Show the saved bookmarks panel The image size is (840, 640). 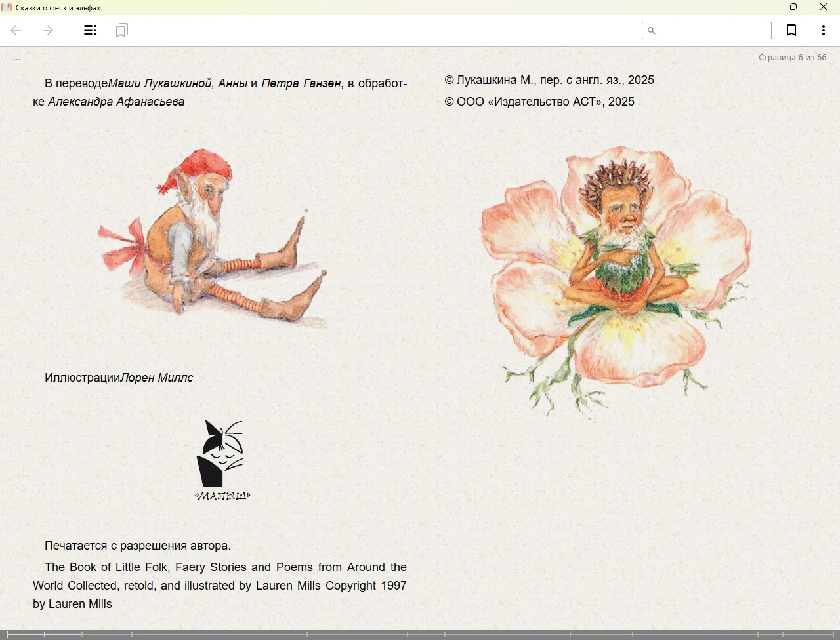coord(121,30)
